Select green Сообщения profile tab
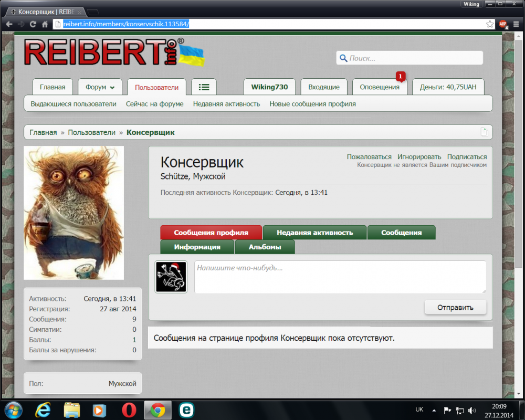Image resolution: width=525 pixels, height=420 pixels. 402,233
